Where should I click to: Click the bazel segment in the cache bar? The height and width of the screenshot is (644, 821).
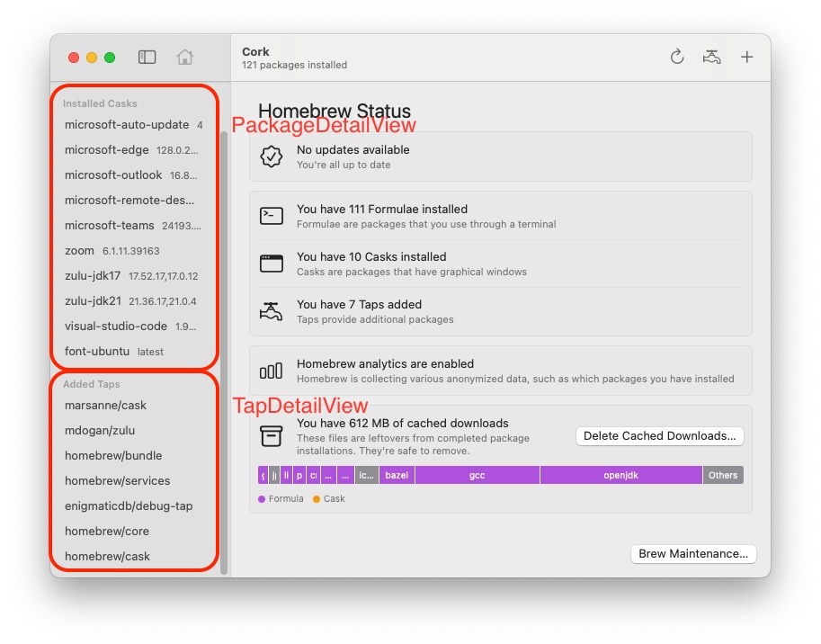tap(397, 475)
